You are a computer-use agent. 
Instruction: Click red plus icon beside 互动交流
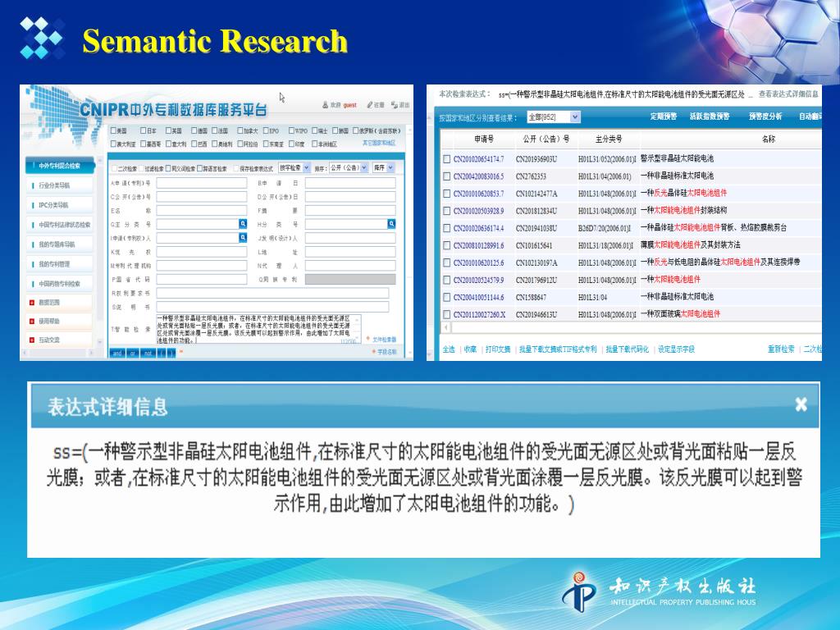[x=32, y=340]
